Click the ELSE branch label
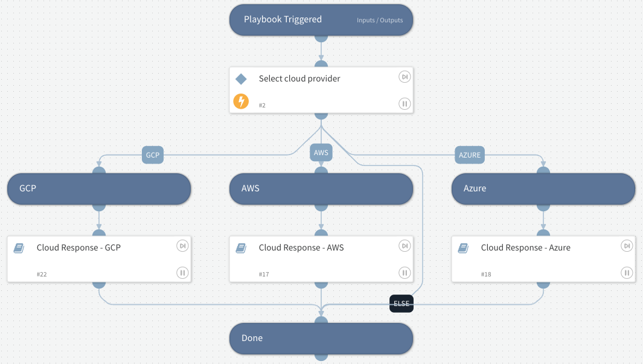The width and height of the screenshot is (643, 364). click(401, 304)
